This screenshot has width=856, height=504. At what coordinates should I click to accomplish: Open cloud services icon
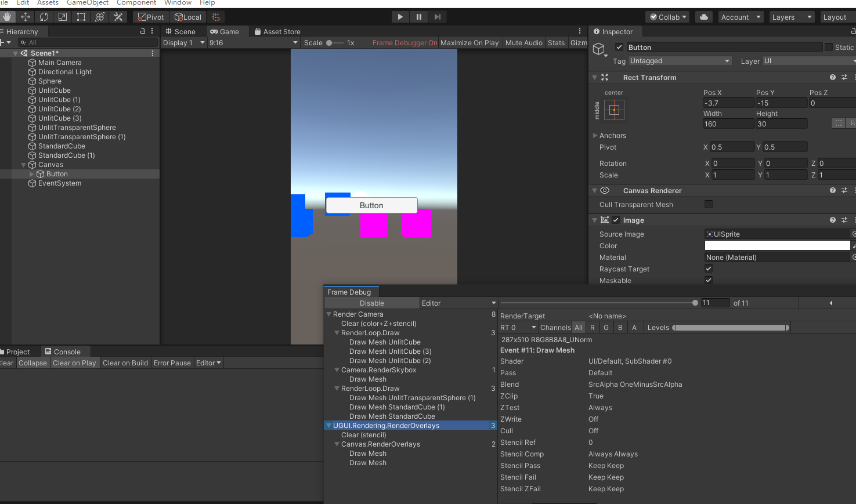703,17
